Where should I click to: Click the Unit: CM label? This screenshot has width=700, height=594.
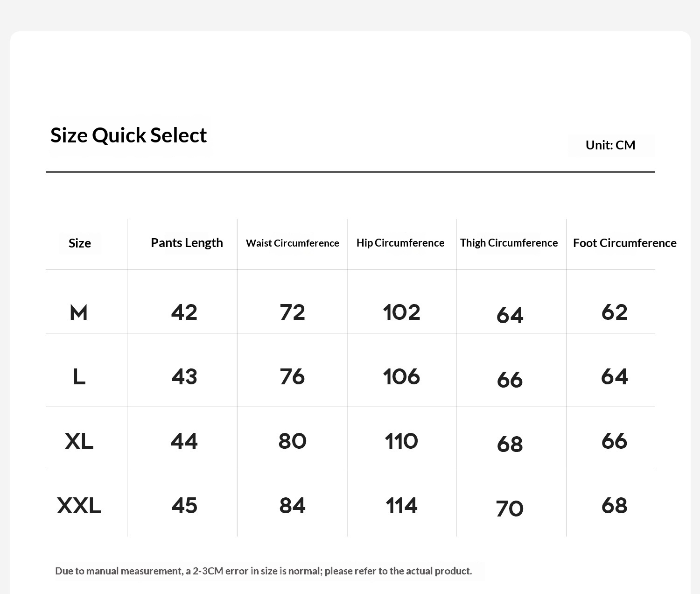pos(610,145)
